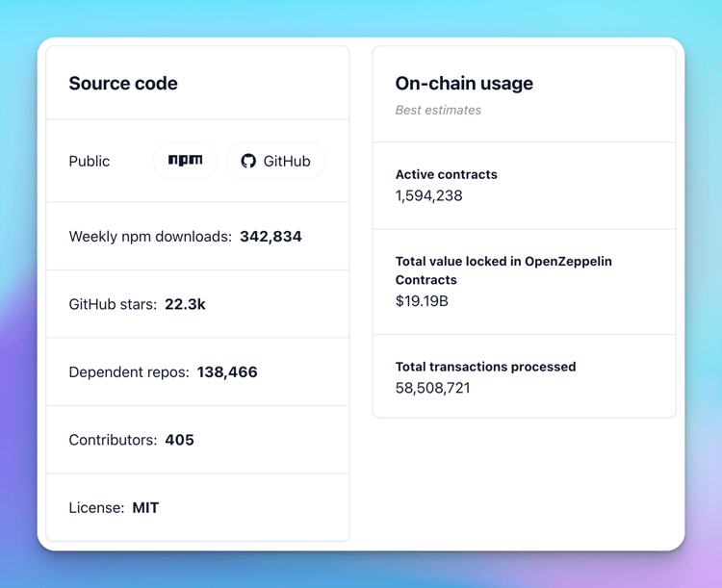Select the $19.19B value
The height and width of the screenshot is (588, 722).
[x=422, y=301]
